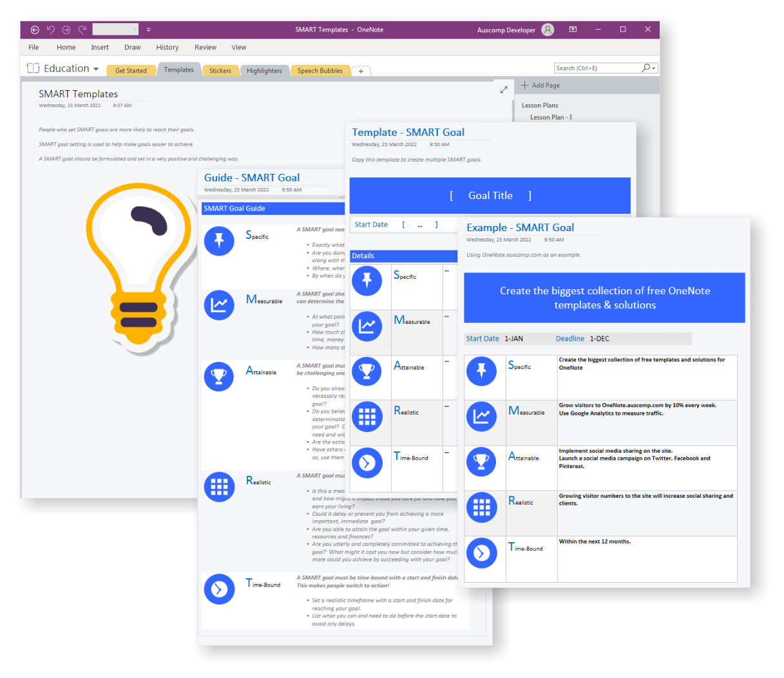
Task: Click the search magnifier icon
Action: [646, 68]
